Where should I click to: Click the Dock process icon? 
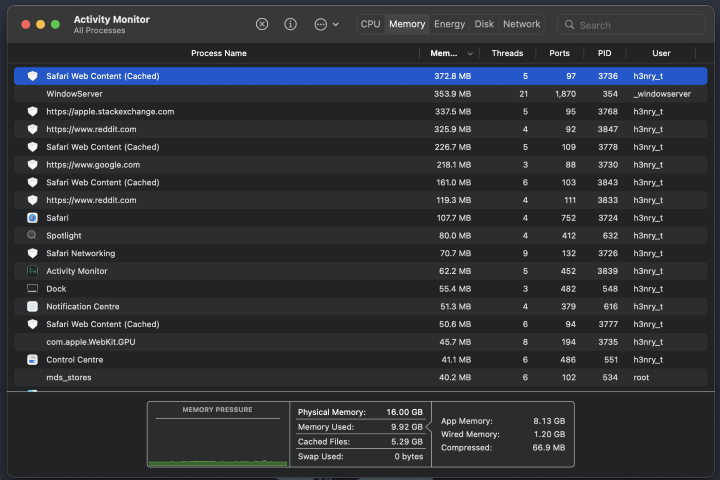(x=32, y=288)
